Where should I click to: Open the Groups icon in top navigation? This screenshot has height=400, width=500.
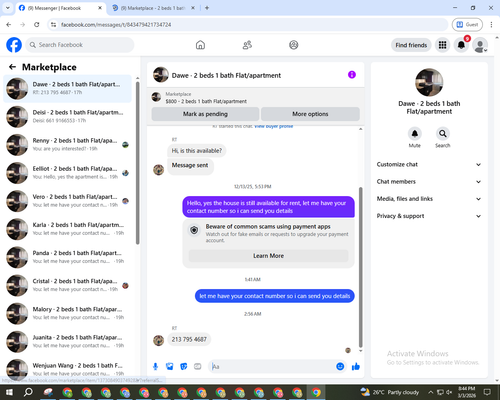tap(294, 45)
